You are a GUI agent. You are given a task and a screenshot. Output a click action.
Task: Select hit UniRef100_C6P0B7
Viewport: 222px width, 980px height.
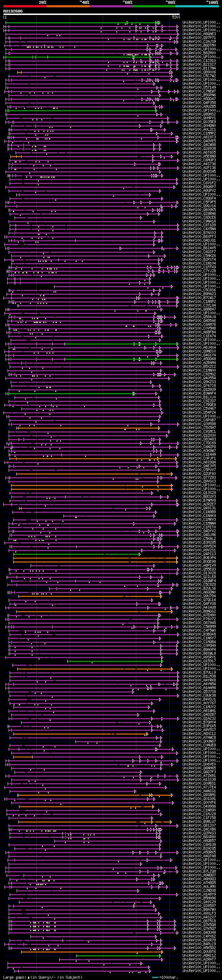point(199,420)
